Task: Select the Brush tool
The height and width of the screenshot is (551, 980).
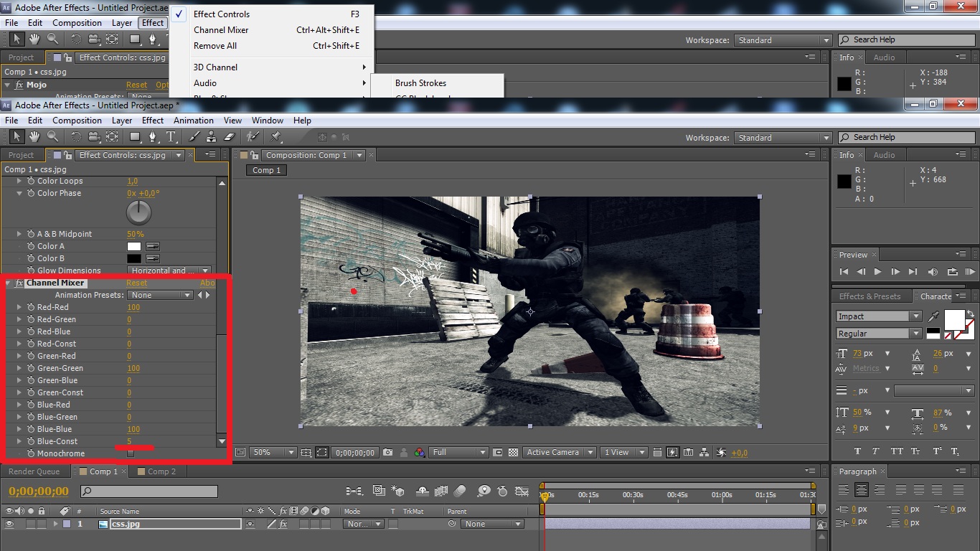Action: 194,137
